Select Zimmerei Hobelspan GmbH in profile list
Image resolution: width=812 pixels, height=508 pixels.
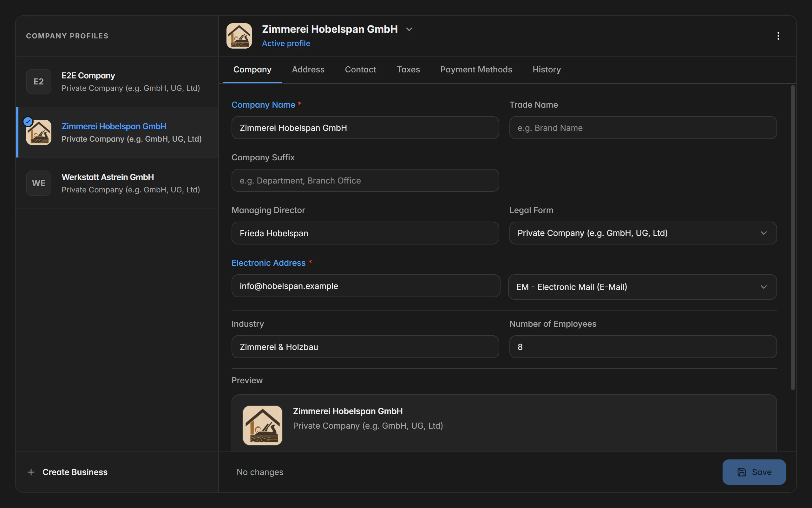(117, 132)
